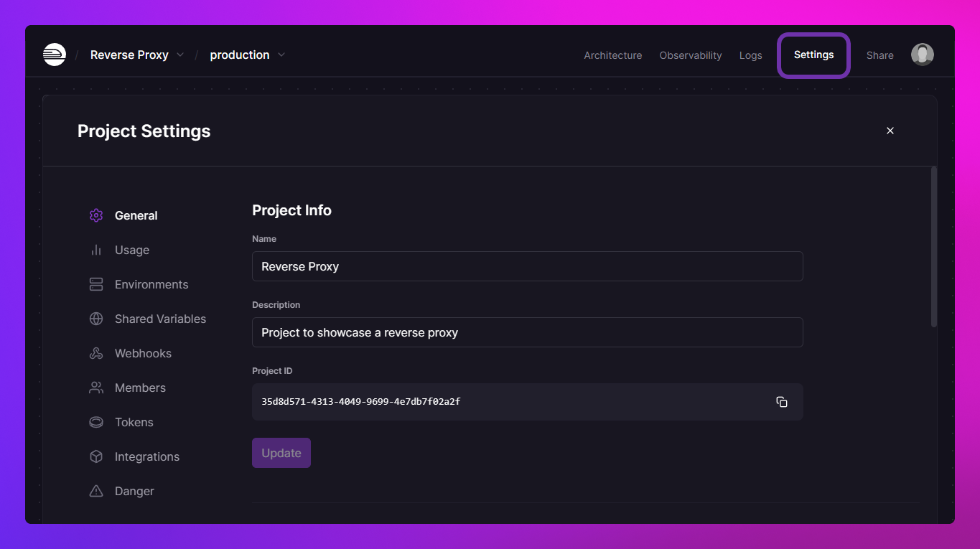Close the Project Settings panel
Image resolution: width=980 pixels, height=549 pixels.
(x=890, y=131)
